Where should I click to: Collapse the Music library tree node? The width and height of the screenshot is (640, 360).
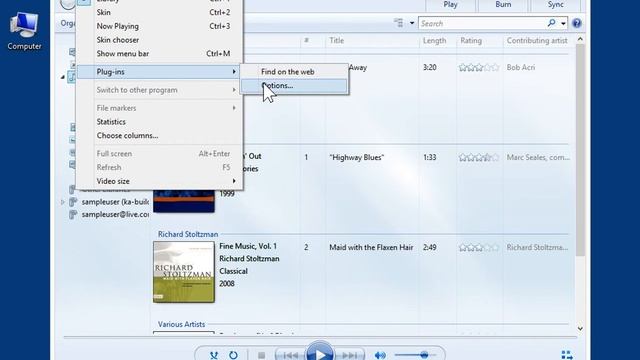pos(62,77)
